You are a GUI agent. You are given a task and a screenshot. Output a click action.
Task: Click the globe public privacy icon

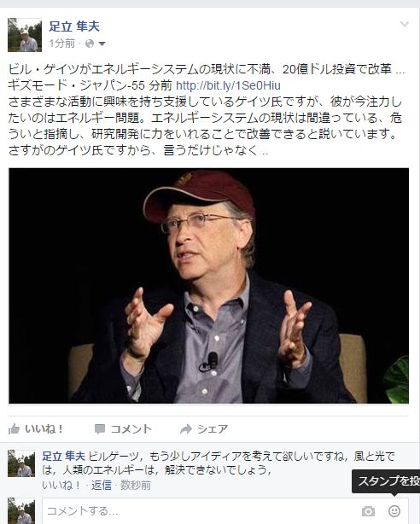tap(90, 44)
